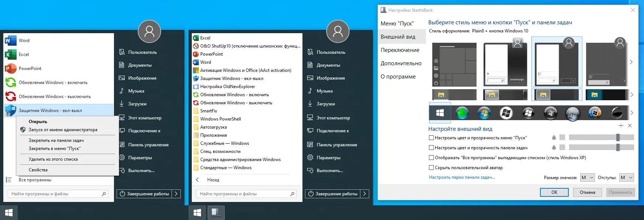Click Start button on the middle taskbar

tap(197, 213)
